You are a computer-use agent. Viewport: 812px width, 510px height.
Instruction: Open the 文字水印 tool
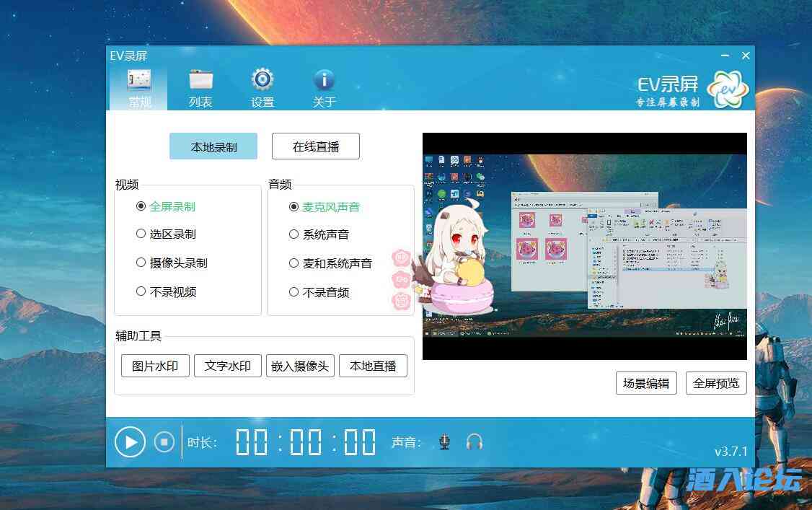[x=227, y=366]
